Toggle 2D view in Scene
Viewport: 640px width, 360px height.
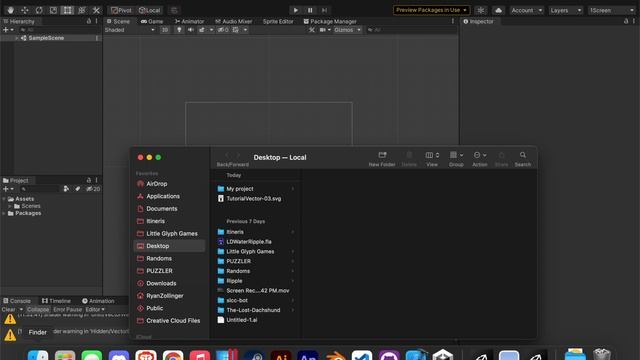[164, 30]
